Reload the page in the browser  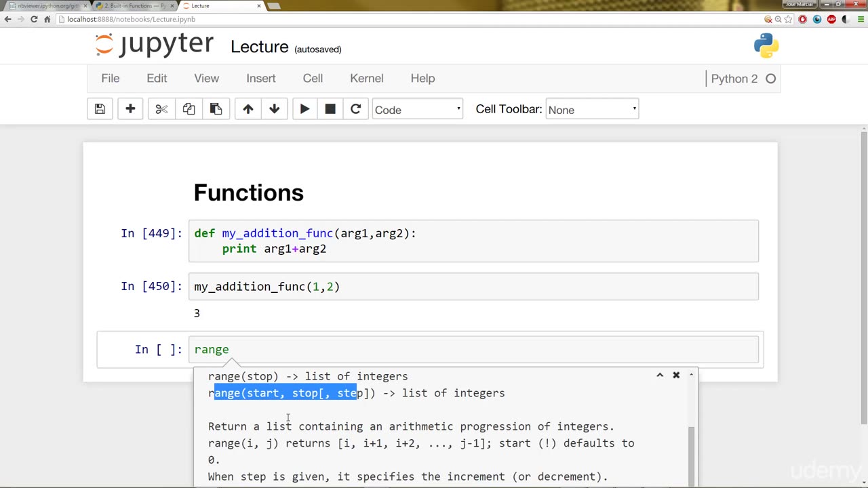34,19
